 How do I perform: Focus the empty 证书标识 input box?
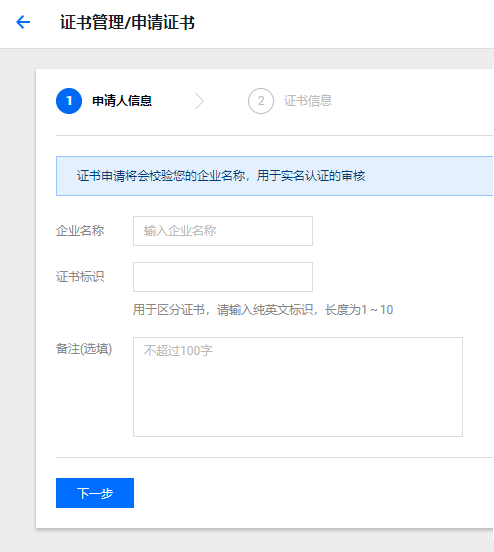(223, 277)
